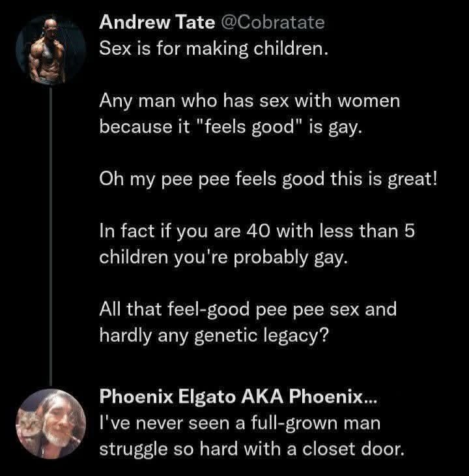This screenshot has height=476, width=469.
Task: Click the line starting "Any man who has"
Action: [x=249, y=102]
